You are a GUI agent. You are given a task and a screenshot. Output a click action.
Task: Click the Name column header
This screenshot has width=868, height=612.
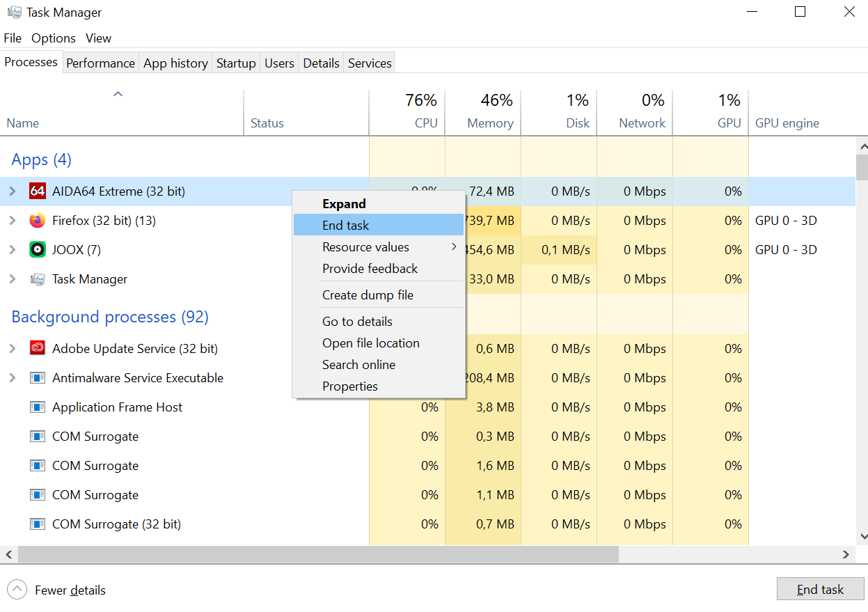click(122, 112)
